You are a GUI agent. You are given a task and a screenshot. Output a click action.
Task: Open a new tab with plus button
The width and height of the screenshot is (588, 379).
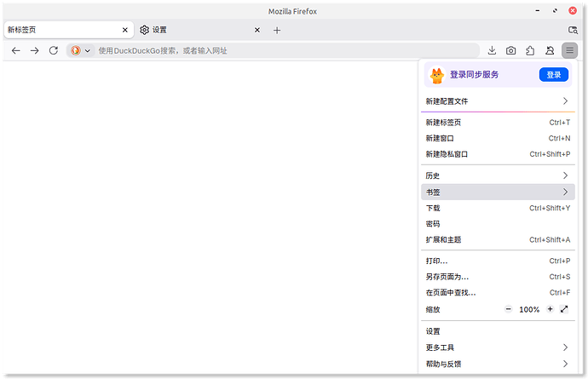coord(277,31)
